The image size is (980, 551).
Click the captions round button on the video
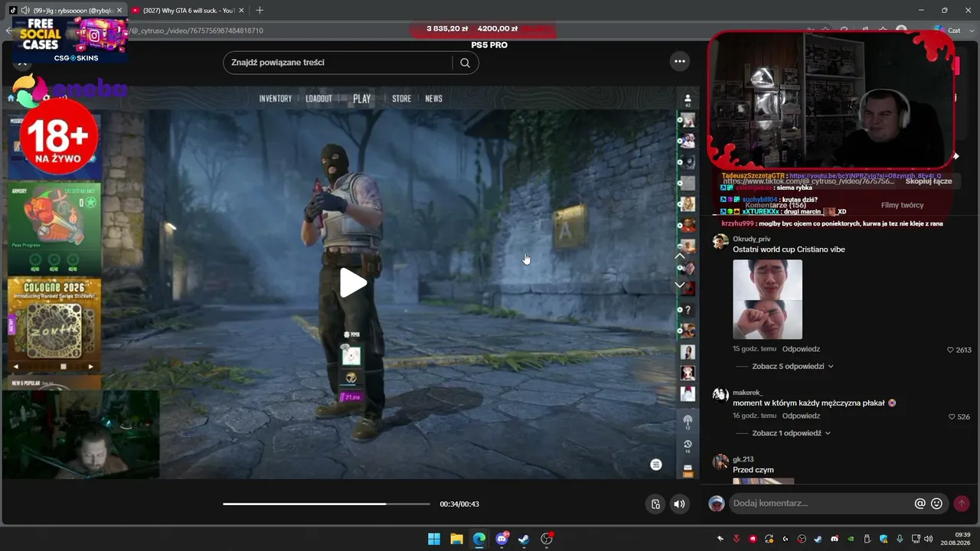coord(656,465)
